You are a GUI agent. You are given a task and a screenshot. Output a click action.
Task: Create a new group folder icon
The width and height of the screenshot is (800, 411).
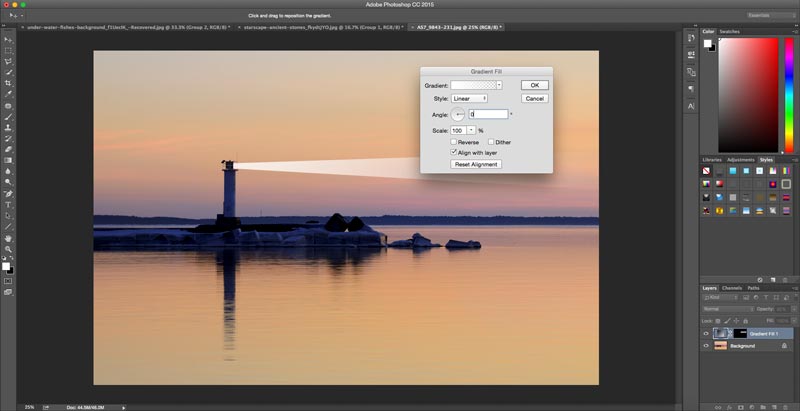point(762,407)
